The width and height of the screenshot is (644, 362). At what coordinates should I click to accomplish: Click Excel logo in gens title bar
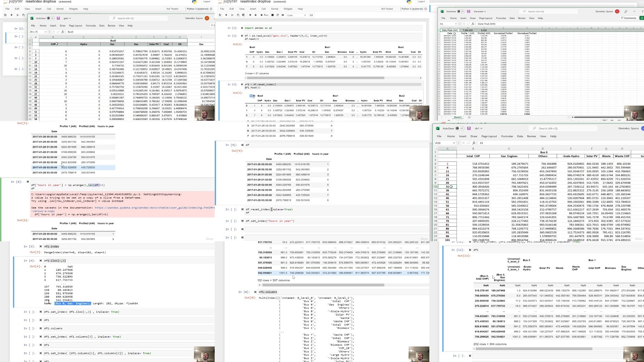(x=32, y=18)
